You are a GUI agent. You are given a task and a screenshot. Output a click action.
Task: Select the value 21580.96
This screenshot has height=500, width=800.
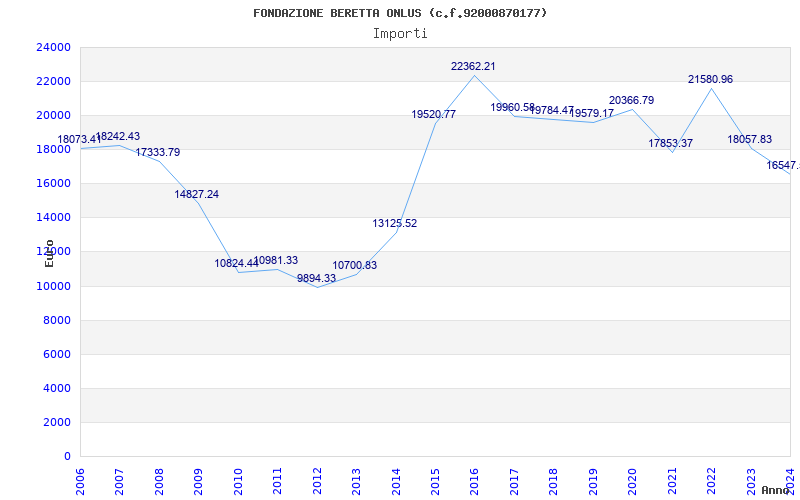pos(710,79)
